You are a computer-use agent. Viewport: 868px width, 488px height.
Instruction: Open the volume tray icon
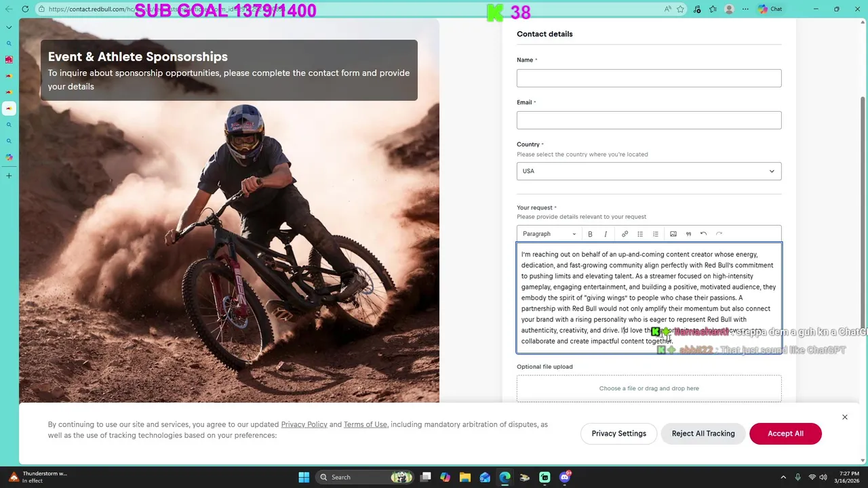pos(824,477)
